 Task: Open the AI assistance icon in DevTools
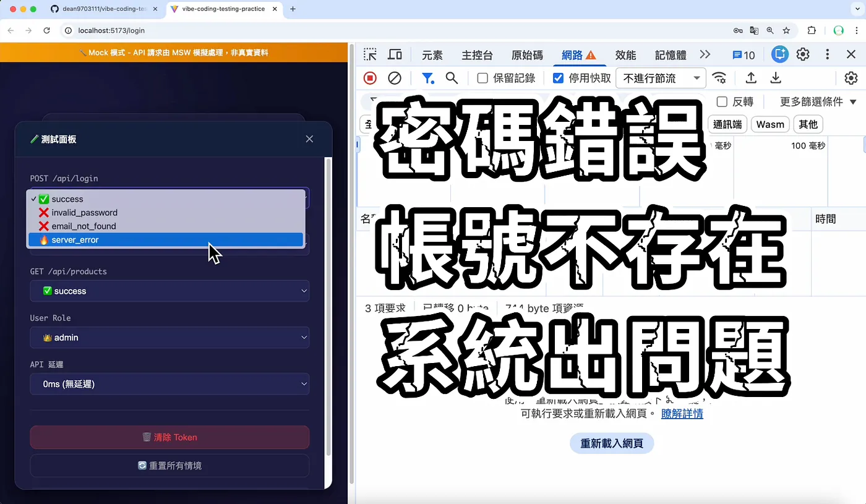[780, 54]
